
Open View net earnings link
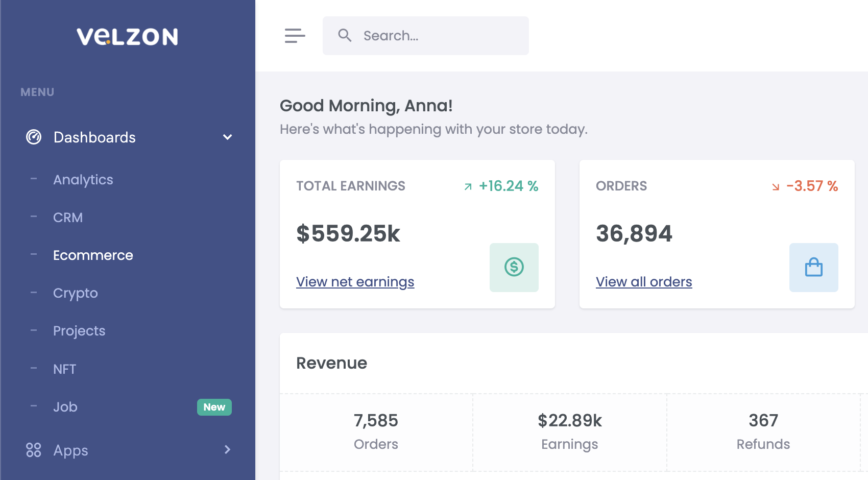[x=355, y=282]
